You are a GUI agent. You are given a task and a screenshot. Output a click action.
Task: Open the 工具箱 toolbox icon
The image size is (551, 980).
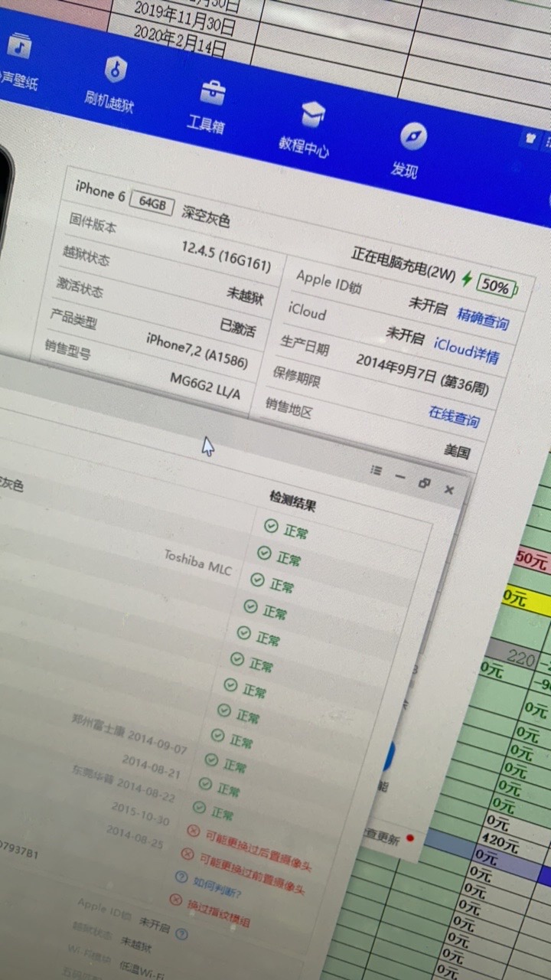pyautogui.click(x=212, y=93)
